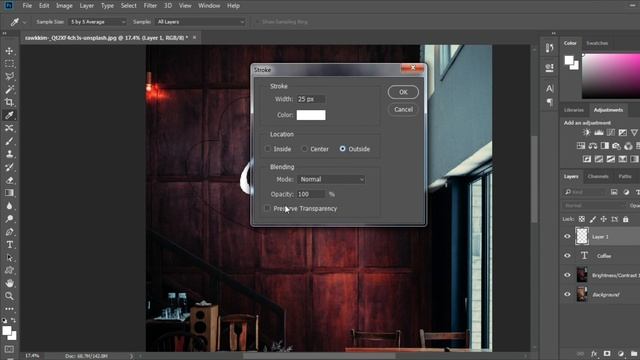Pick a color in the Color panel field
The width and height of the screenshot is (640, 360).
point(611,76)
